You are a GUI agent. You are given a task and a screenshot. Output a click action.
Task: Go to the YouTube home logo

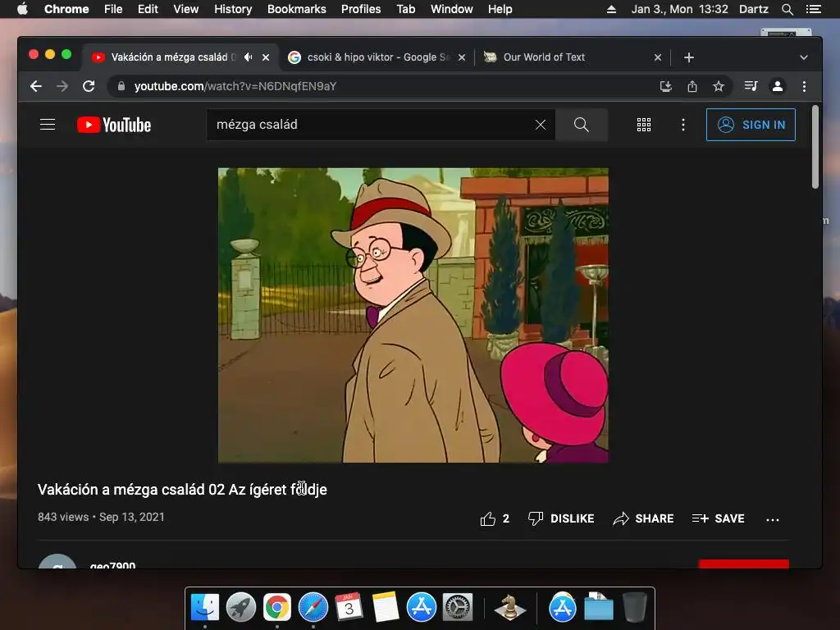point(114,125)
